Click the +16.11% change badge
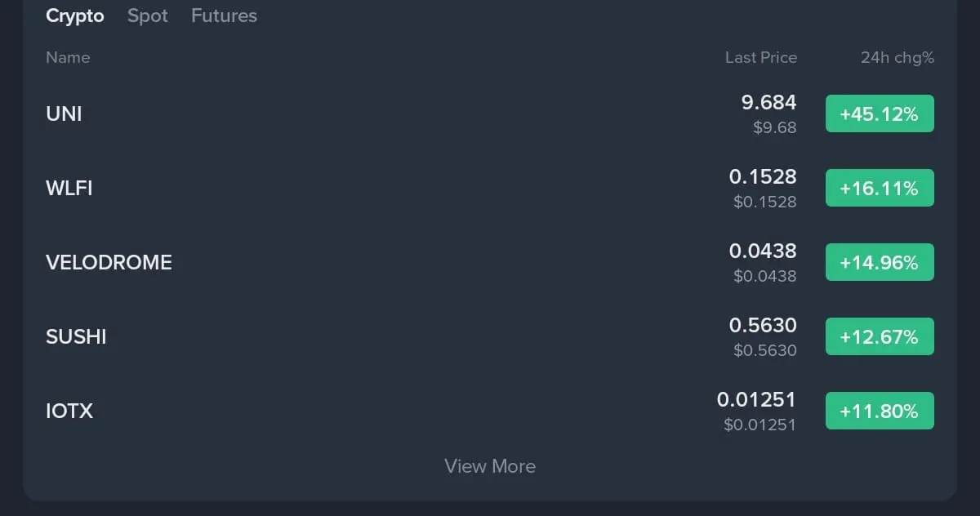 (880, 189)
